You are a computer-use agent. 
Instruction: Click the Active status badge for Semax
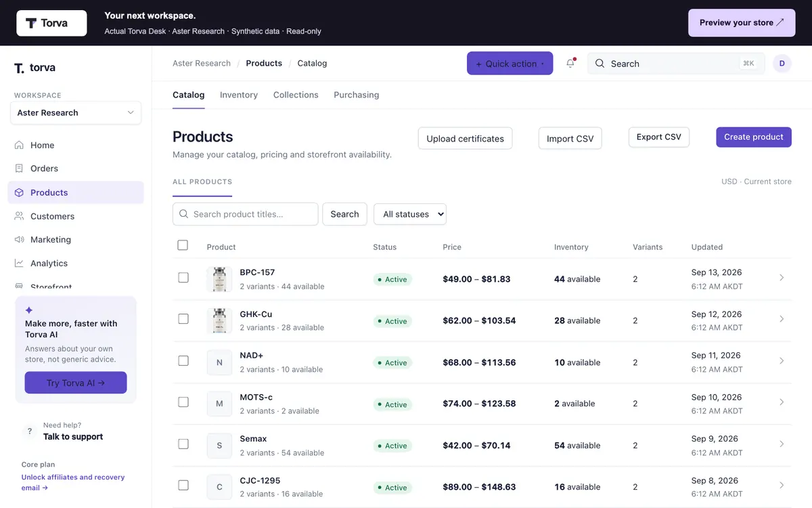(x=392, y=446)
